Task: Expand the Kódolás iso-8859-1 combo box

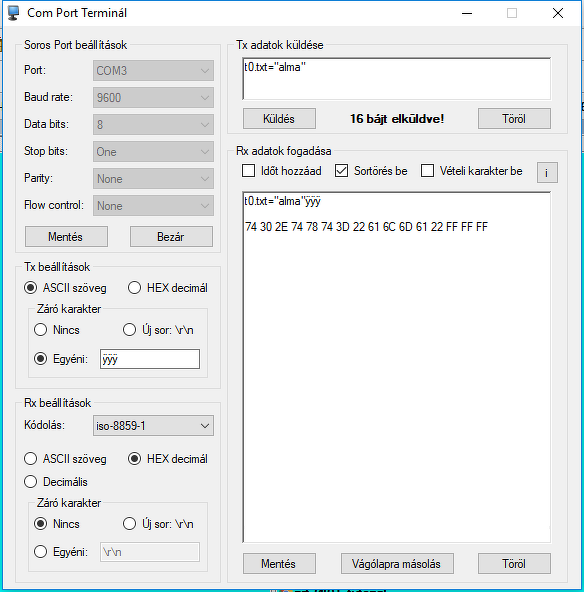Action: (153, 426)
